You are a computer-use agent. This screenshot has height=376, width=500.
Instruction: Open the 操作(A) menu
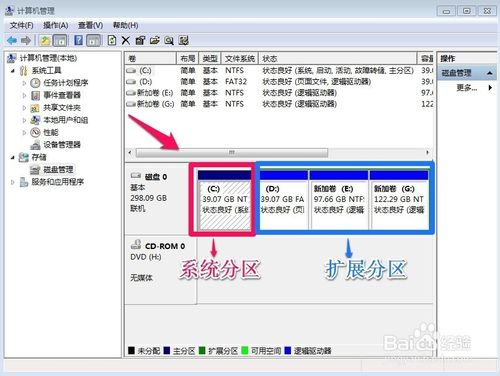(x=56, y=25)
